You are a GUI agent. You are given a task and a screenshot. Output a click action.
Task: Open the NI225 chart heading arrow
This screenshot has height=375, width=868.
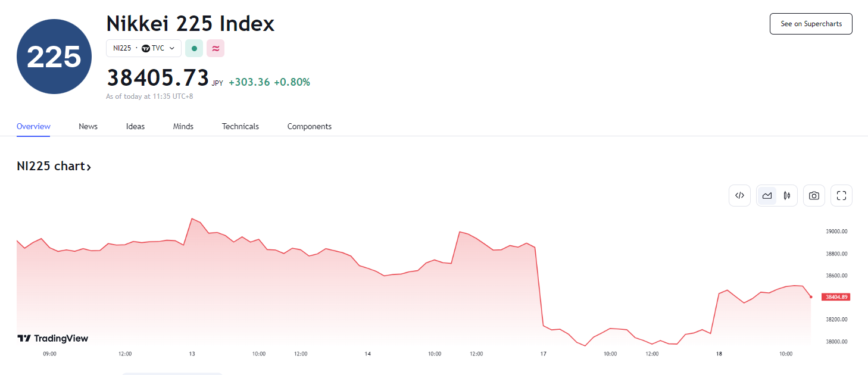click(x=89, y=167)
